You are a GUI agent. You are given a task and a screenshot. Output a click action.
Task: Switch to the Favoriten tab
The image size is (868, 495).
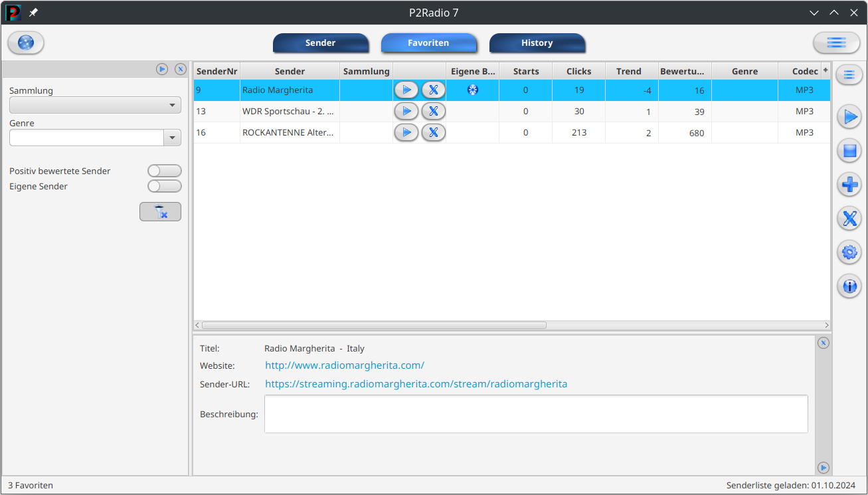point(428,43)
